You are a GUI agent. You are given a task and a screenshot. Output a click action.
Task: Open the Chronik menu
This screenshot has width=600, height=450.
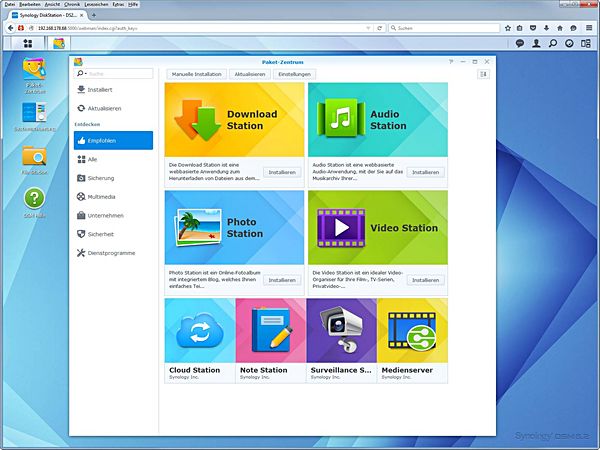coord(72,4)
